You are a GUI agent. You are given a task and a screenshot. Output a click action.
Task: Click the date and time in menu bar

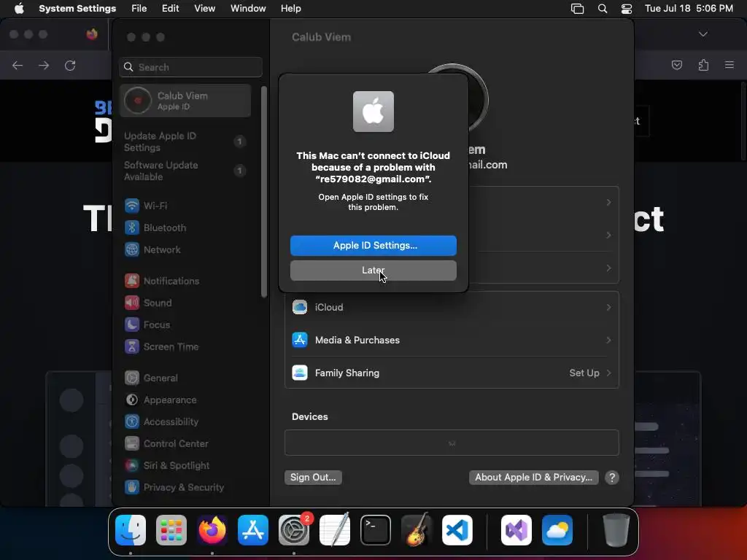[x=689, y=9]
